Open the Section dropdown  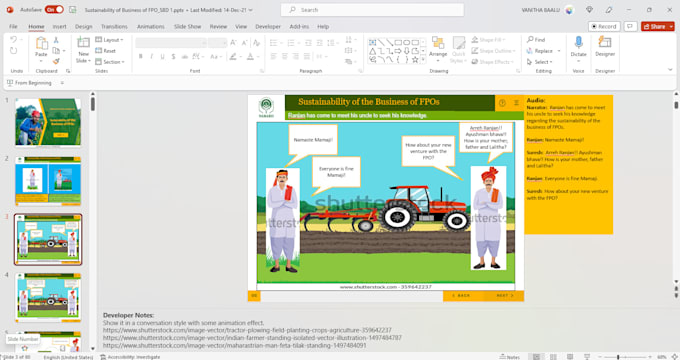110,62
